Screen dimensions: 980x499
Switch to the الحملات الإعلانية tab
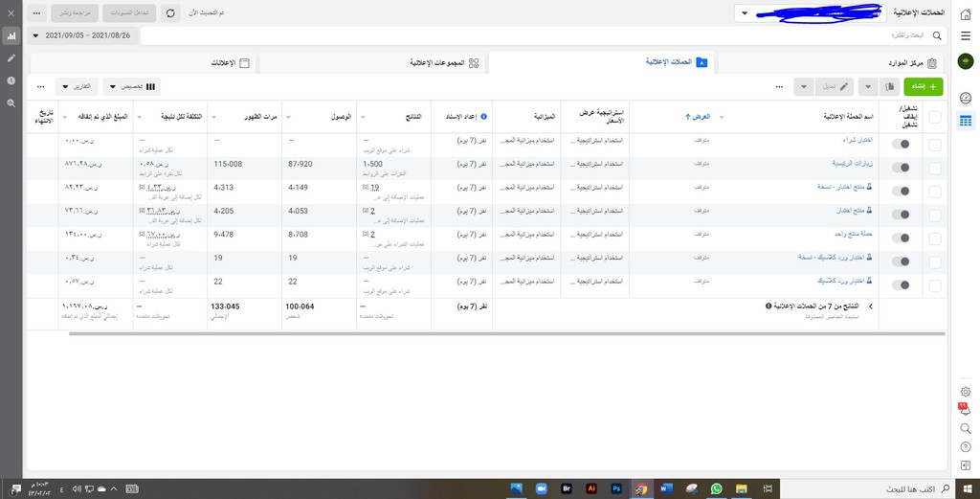point(603,62)
